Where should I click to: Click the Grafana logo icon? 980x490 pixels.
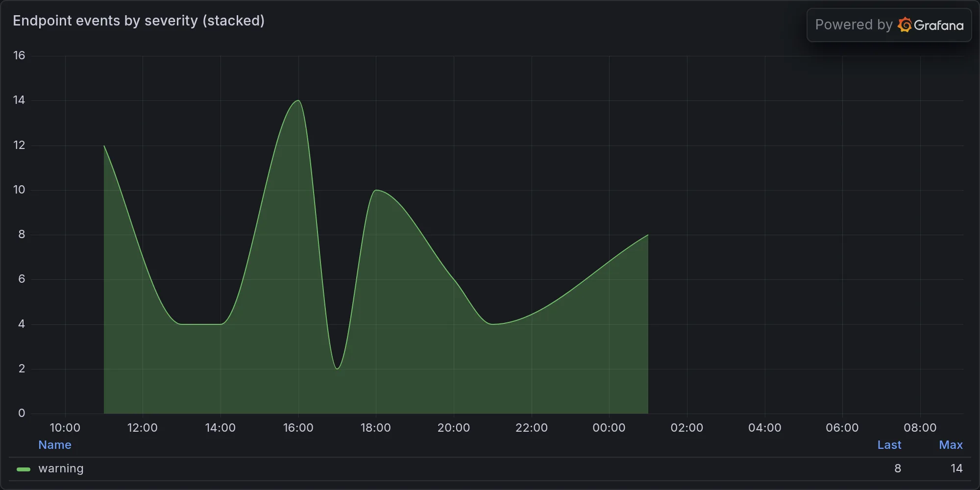pyautogui.click(x=905, y=24)
